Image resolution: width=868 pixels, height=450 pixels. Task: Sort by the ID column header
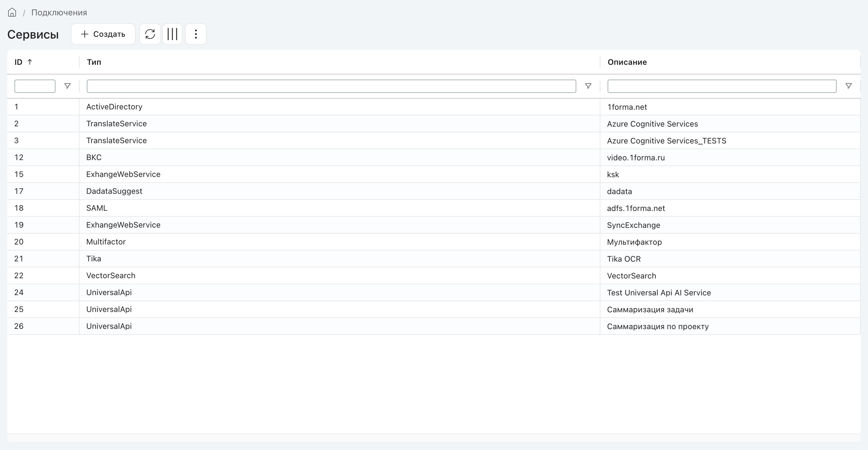[x=18, y=62]
